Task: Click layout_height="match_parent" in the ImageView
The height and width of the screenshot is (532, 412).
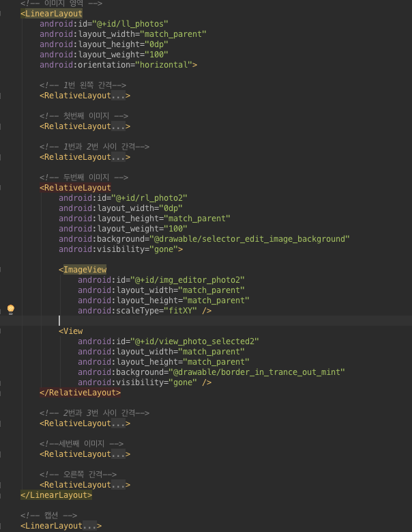Action: (164, 300)
